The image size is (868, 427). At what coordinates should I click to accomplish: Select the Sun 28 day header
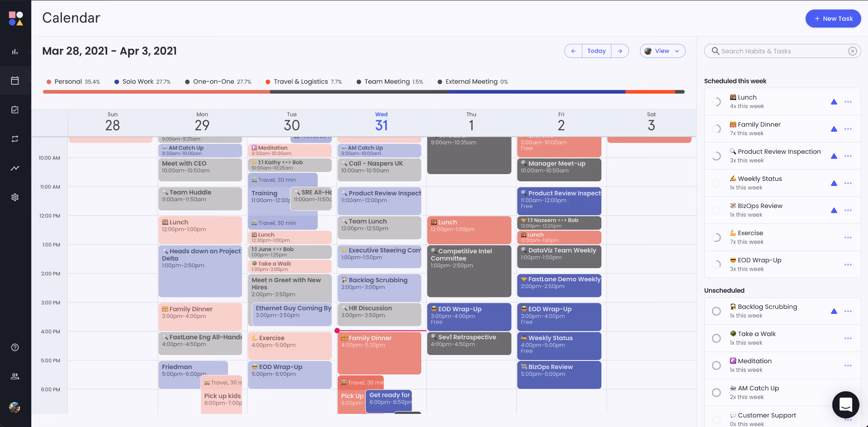pos(112,122)
